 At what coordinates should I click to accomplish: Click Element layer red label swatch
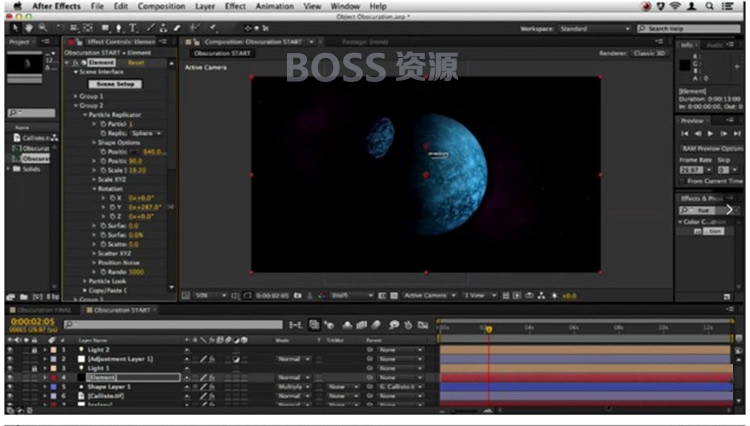click(x=54, y=378)
